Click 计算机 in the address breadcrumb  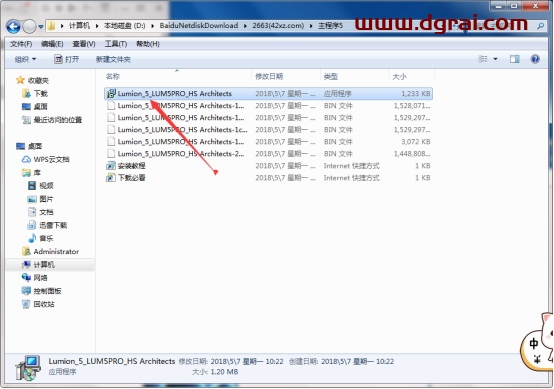(79, 26)
